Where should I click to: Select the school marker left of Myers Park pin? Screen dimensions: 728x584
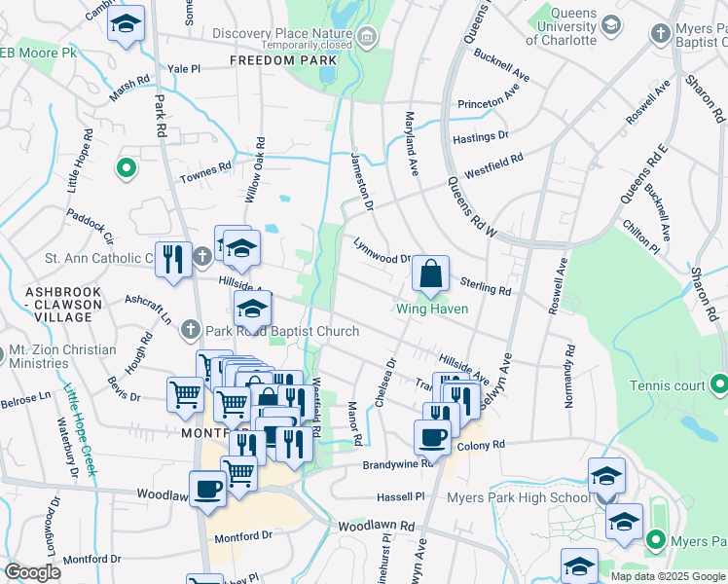tap(624, 524)
